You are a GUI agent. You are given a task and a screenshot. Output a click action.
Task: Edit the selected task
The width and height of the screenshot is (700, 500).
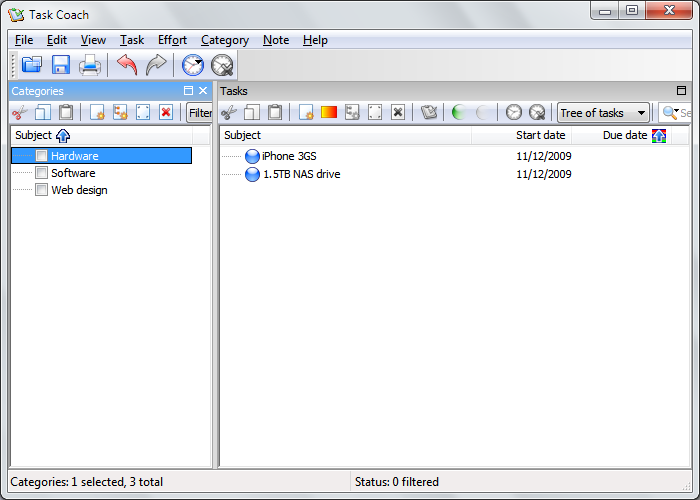(x=375, y=112)
